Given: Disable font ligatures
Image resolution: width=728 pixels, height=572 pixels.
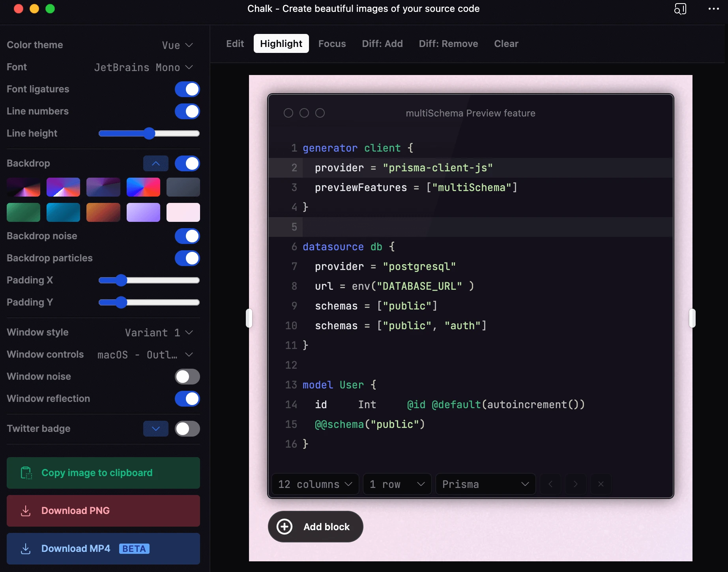Looking at the screenshot, I should [187, 89].
